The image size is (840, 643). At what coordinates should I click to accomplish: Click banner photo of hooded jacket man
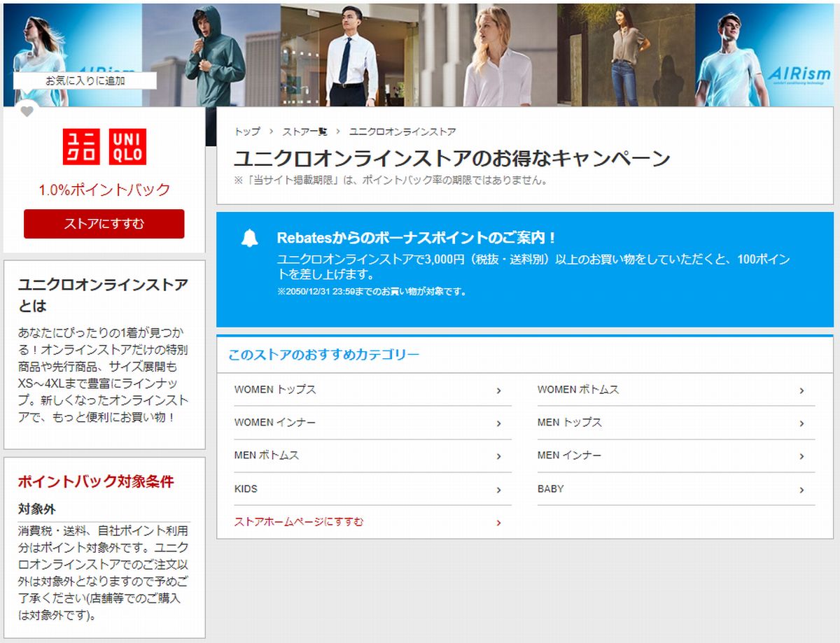pyautogui.click(x=211, y=55)
